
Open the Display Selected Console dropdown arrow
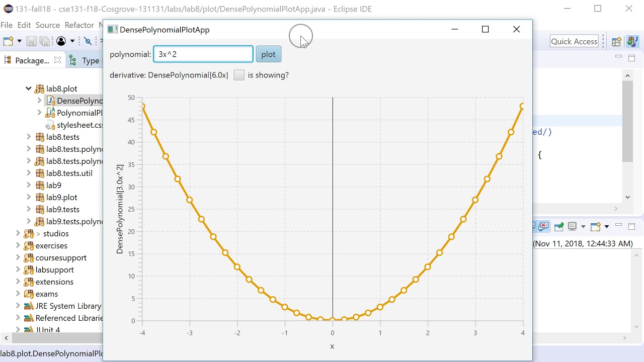583,226
